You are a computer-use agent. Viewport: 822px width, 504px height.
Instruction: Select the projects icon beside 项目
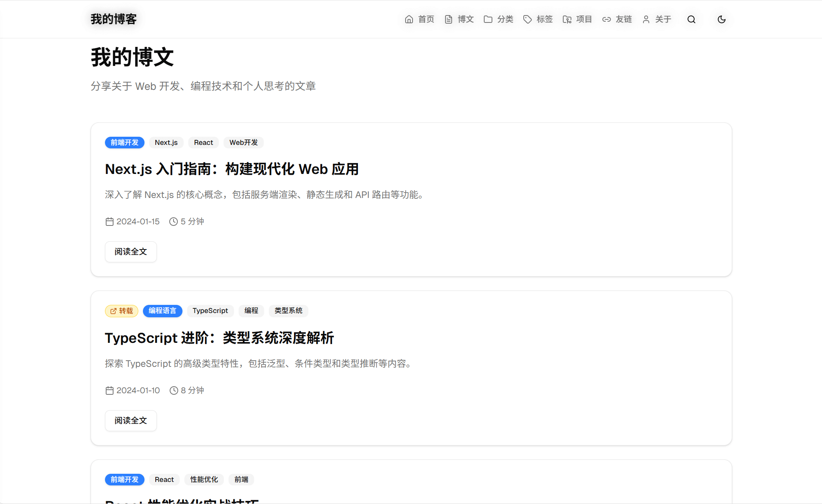click(x=567, y=19)
